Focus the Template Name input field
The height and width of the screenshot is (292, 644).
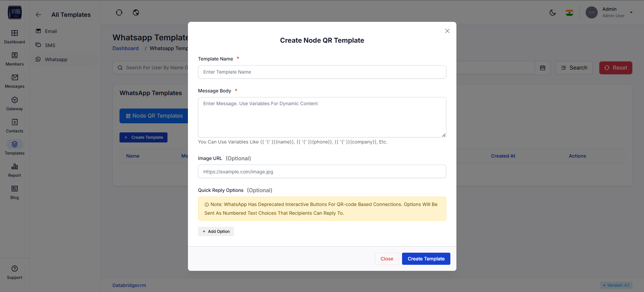click(322, 72)
